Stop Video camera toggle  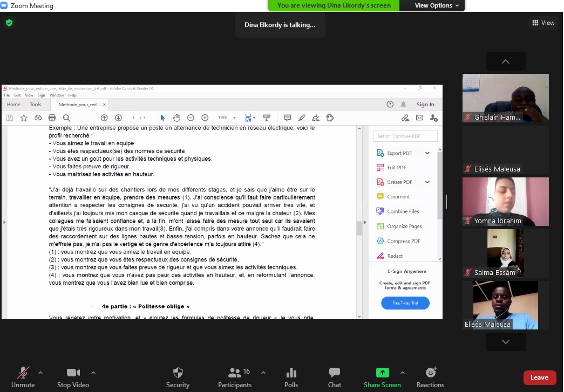point(73,377)
